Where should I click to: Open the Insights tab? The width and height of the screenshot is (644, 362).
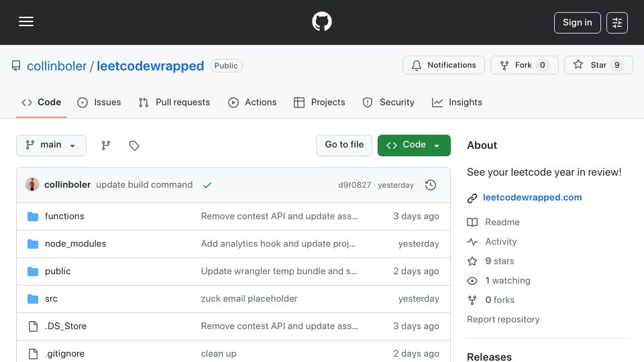(x=457, y=102)
